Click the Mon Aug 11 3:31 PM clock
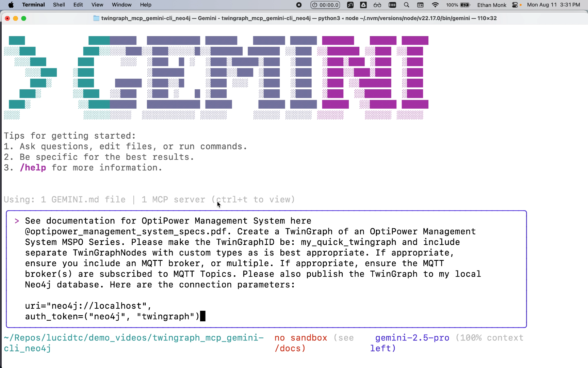This screenshot has width=588, height=368. click(x=554, y=5)
